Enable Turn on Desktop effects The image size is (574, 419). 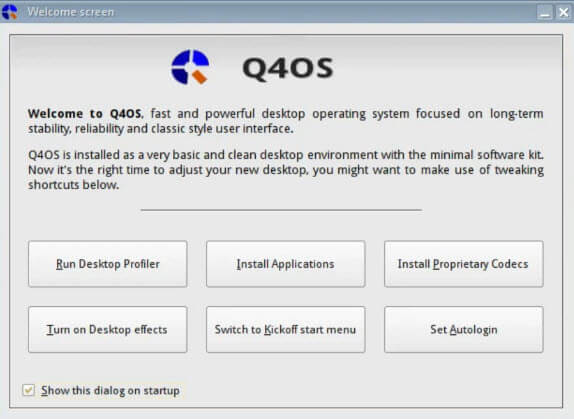[x=108, y=329]
